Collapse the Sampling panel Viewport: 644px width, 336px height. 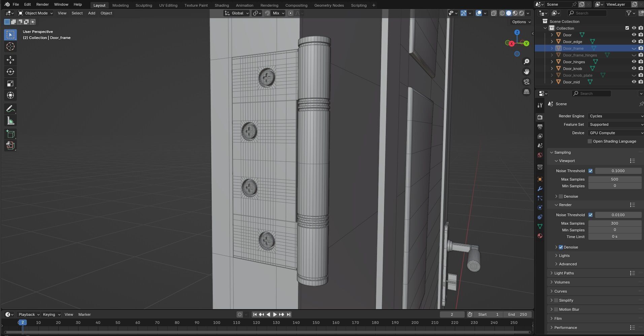[x=552, y=152]
